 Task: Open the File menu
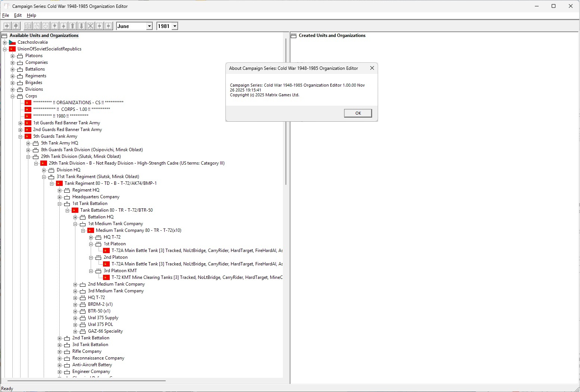[x=6, y=15]
